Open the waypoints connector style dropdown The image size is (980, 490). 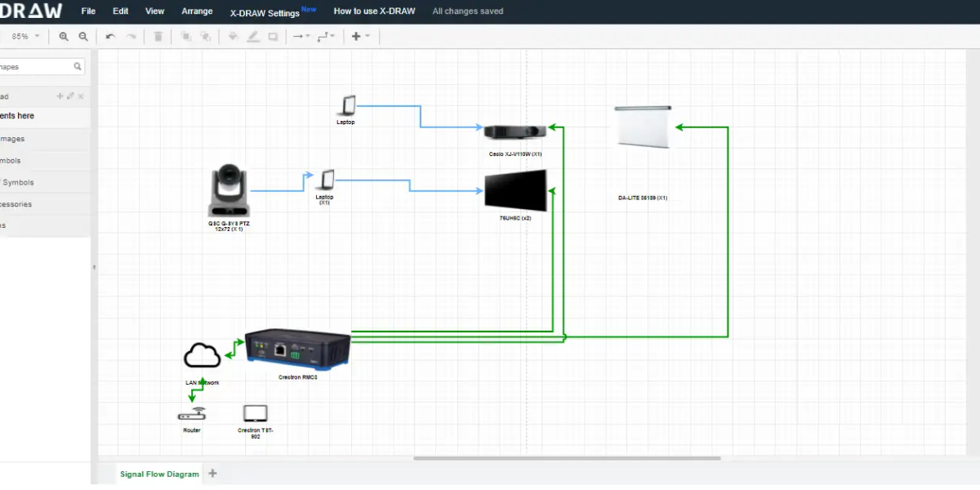(x=326, y=37)
